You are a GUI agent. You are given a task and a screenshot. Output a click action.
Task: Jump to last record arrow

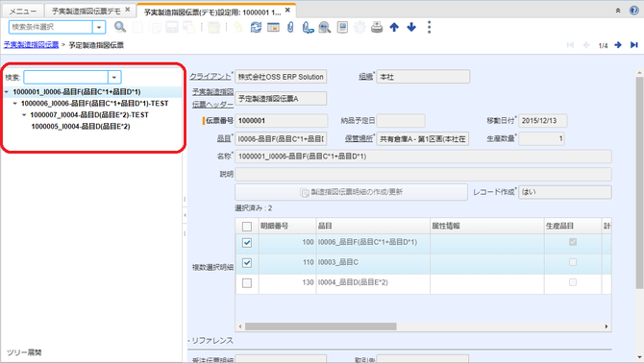[x=633, y=45]
